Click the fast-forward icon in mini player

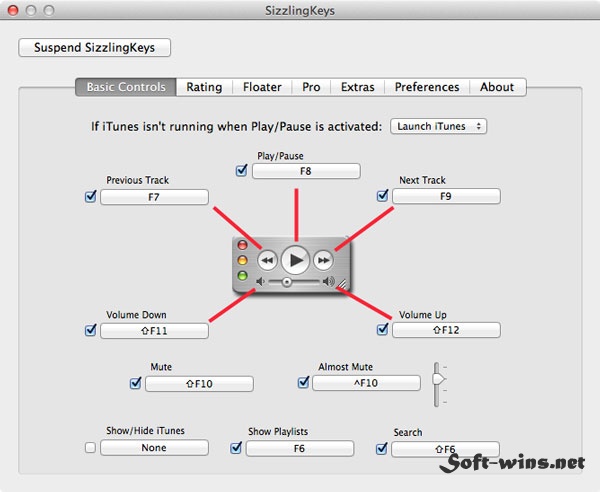click(x=324, y=261)
